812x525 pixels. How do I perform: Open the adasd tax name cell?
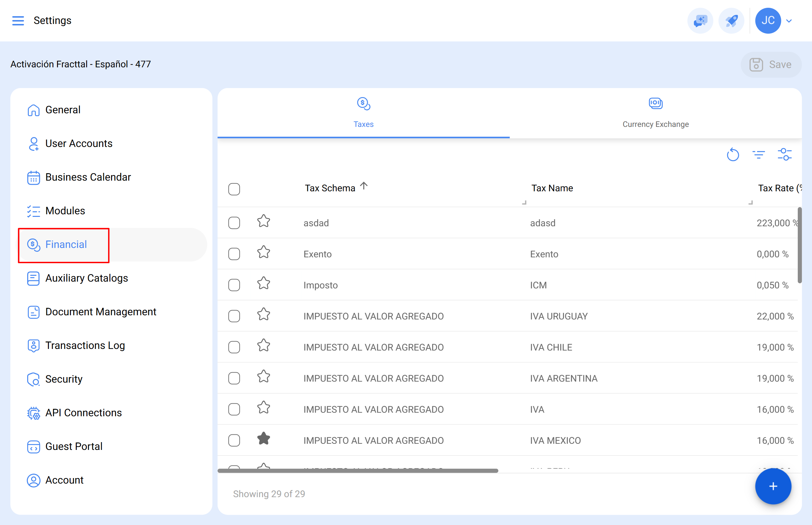pos(543,223)
